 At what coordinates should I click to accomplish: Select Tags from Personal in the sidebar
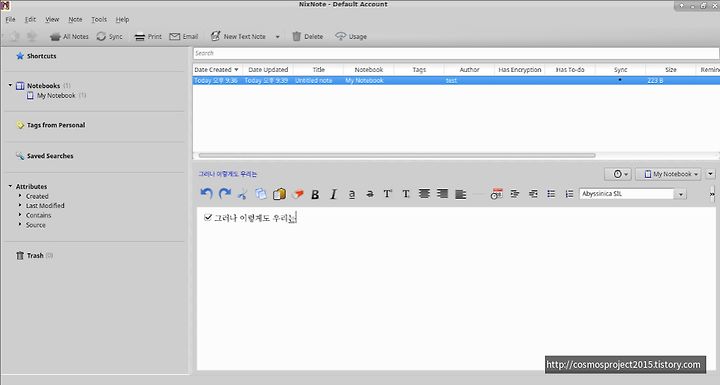pyautogui.click(x=51, y=125)
